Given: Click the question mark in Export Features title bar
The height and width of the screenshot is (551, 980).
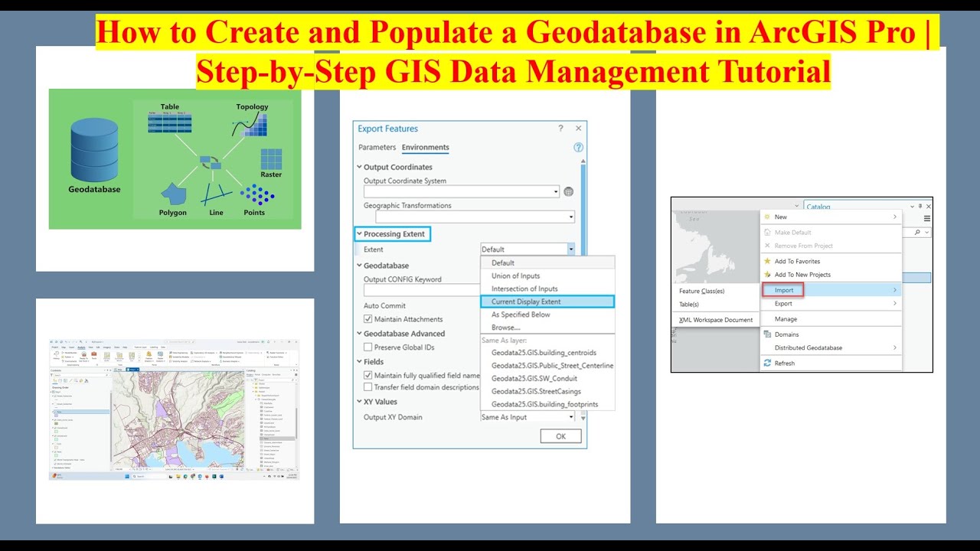Looking at the screenshot, I should tap(560, 129).
